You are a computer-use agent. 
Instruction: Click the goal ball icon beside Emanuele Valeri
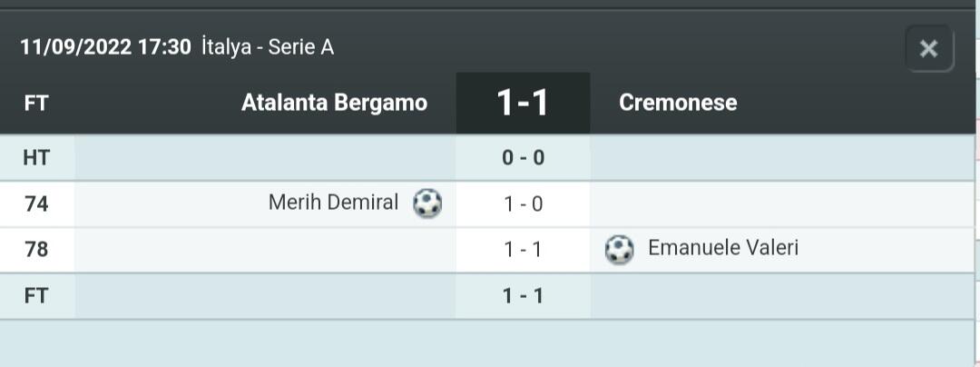coord(619,249)
